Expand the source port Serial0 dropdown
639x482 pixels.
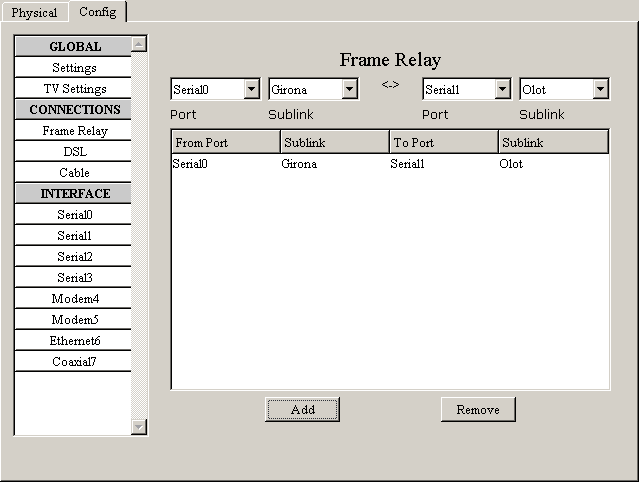251,90
